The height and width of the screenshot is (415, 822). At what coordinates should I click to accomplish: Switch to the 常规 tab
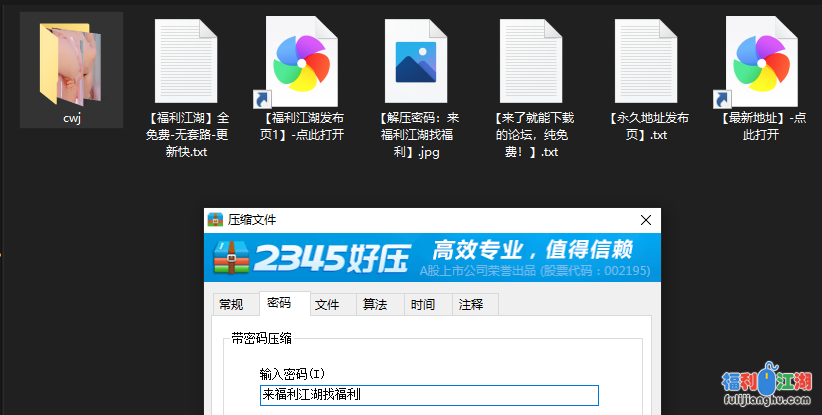231,305
